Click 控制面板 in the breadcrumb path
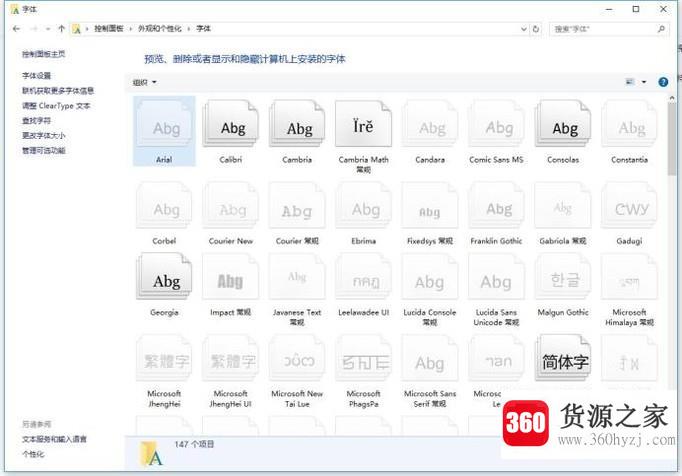This screenshot has width=682, height=476. coord(109,29)
